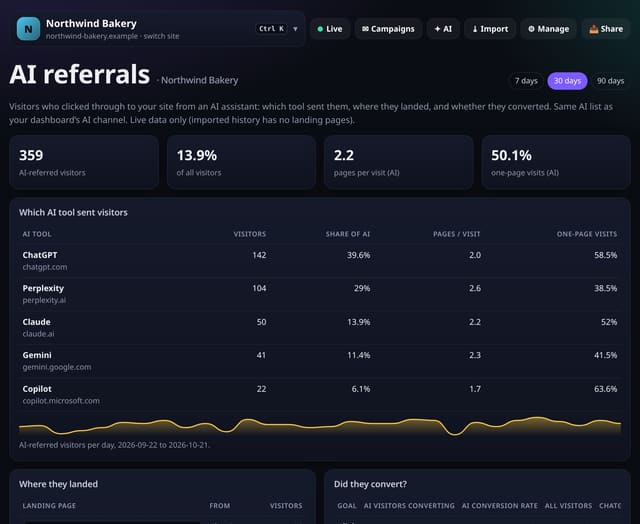
Task: Click the perplexity.ai domain text
Action: point(44,300)
